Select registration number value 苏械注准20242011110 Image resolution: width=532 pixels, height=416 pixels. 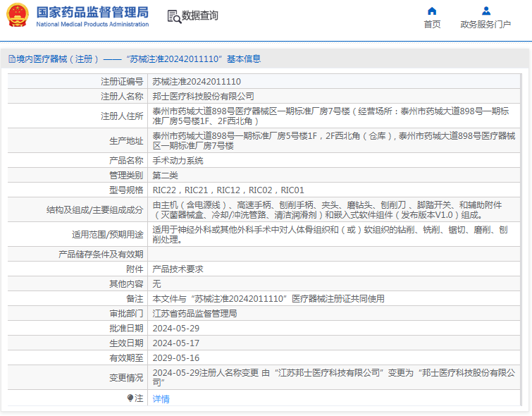(197, 82)
